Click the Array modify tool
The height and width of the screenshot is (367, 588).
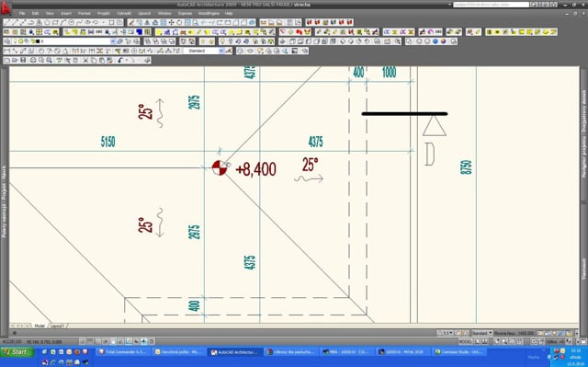click(164, 22)
